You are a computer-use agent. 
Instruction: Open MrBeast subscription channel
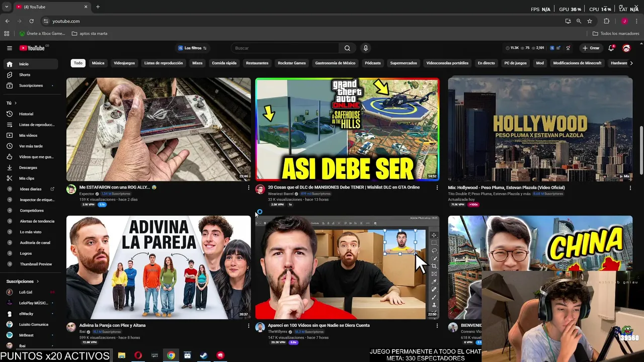[x=30, y=335]
